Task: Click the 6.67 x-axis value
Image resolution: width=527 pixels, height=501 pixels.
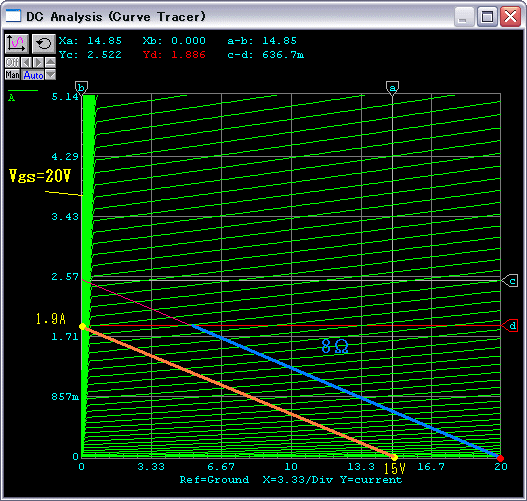Action: (x=221, y=467)
